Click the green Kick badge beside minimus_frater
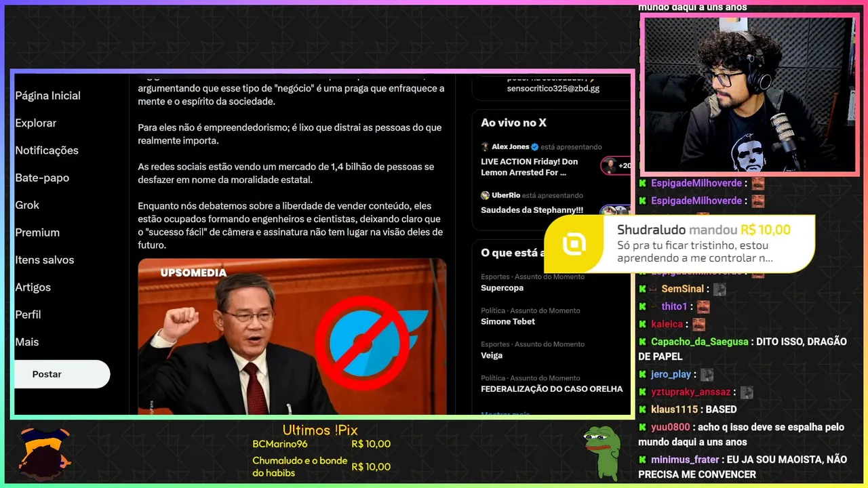Image resolution: width=868 pixels, height=488 pixels. (x=643, y=460)
